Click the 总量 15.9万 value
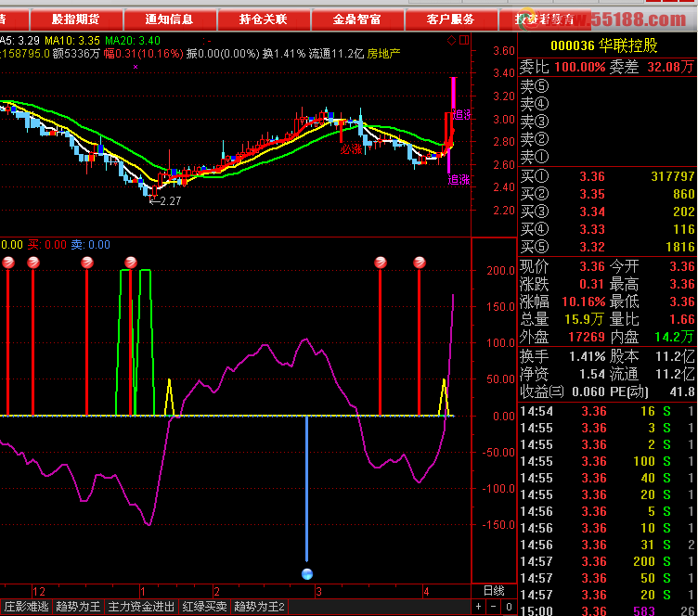Viewport: 698px width, 616px height. (584, 319)
